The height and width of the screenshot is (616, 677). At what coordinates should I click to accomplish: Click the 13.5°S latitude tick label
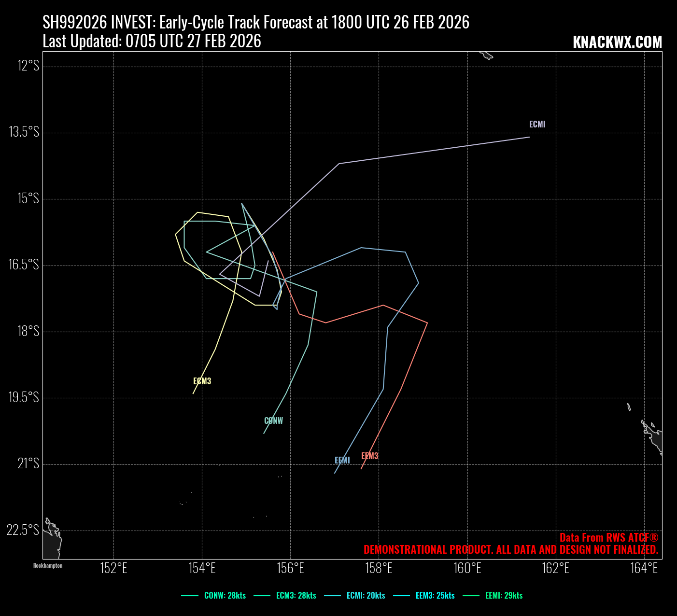[x=24, y=132]
